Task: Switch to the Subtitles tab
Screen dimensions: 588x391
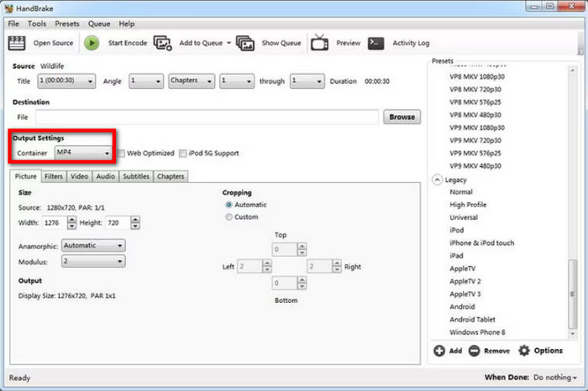Action: [136, 176]
